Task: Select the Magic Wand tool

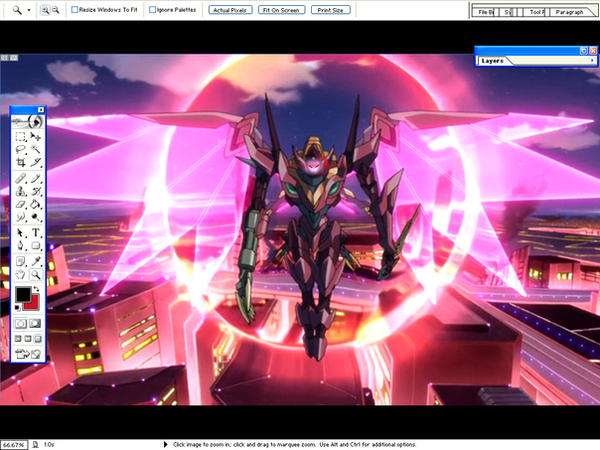Action: [x=36, y=149]
